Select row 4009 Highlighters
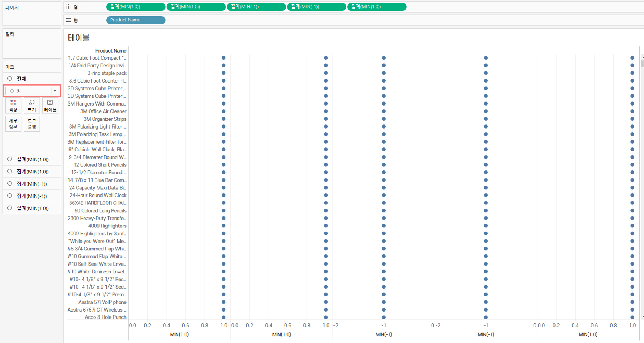Image resolution: width=644 pixels, height=343 pixels. tap(107, 226)
